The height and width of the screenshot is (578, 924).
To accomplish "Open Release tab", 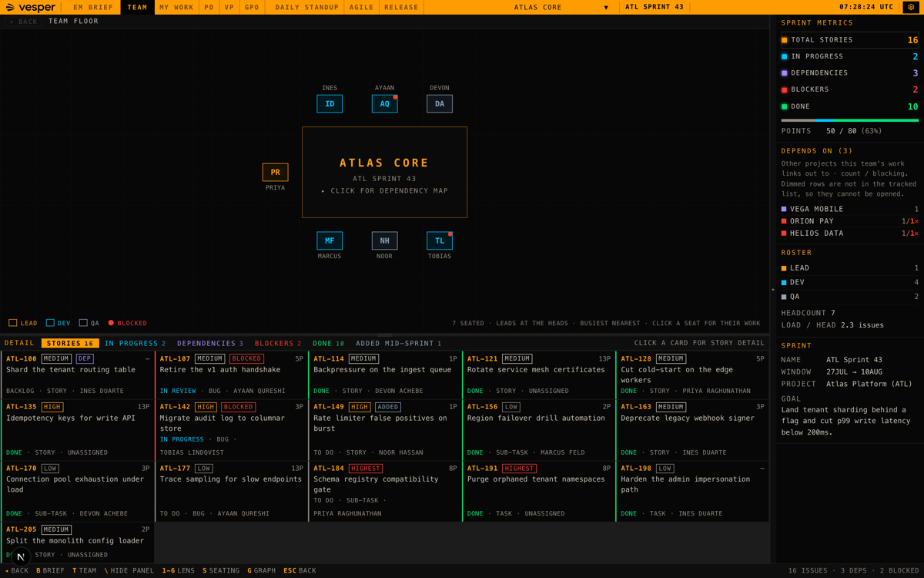I will tap(401, 7).
